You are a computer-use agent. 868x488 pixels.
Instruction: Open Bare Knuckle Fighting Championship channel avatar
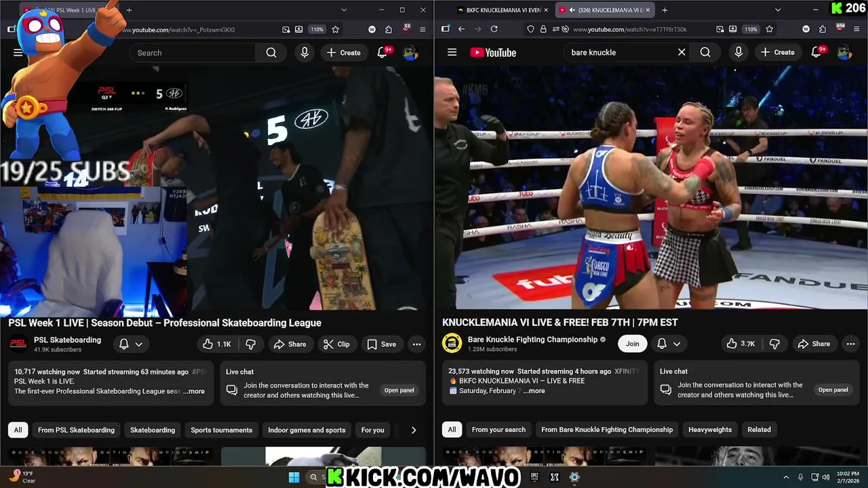point(452,344)
